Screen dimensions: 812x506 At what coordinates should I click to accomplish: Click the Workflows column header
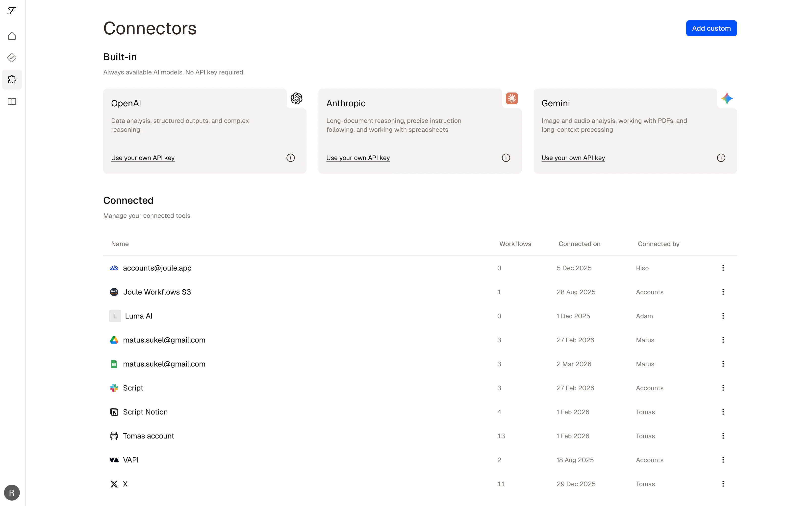(x=515, y=244)
